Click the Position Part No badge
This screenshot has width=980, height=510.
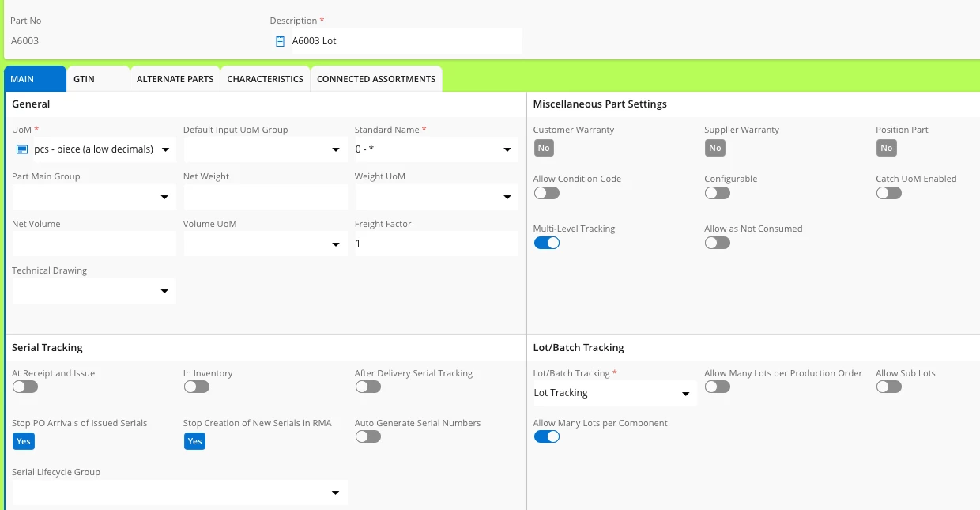pos(886,148)
